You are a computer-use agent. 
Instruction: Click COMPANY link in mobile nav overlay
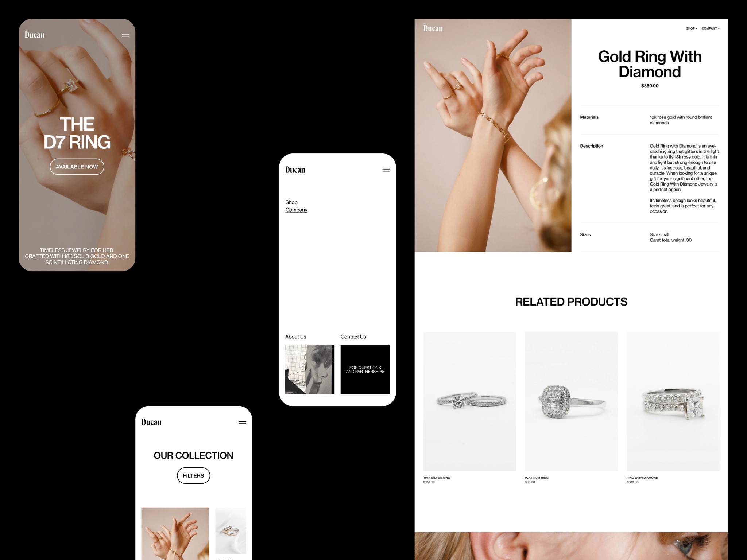(x=296, y=210)
